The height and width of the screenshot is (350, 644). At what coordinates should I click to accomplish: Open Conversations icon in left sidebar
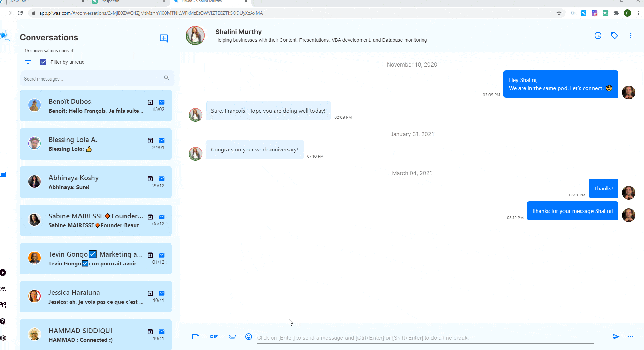tap(3, 175)
